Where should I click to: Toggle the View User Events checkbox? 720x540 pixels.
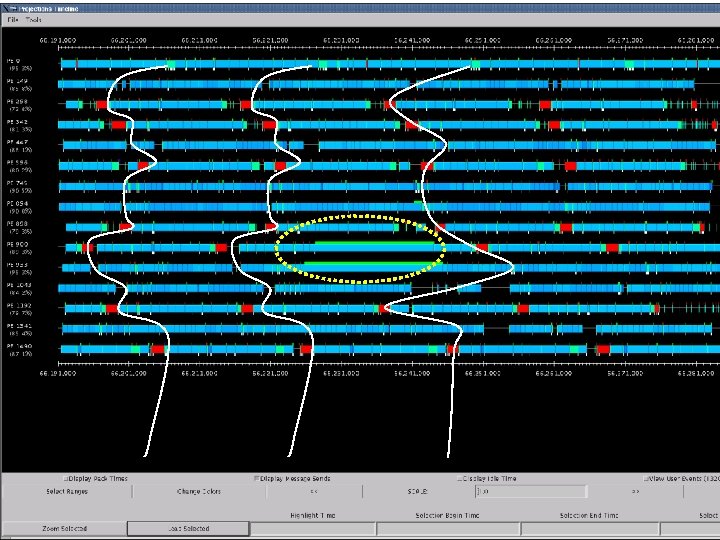point(646,478)
